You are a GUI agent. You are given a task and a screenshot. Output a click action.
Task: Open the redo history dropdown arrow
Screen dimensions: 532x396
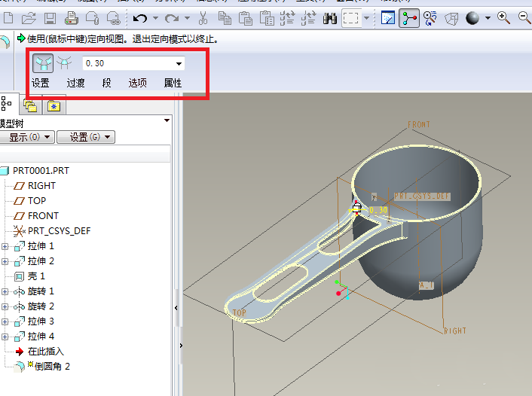[x=187, y=18]
